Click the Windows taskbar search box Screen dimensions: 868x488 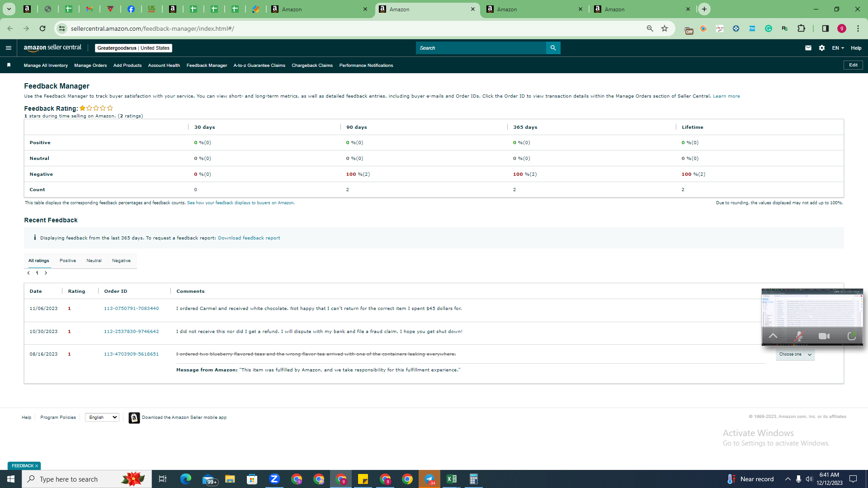tap(87, 479)
